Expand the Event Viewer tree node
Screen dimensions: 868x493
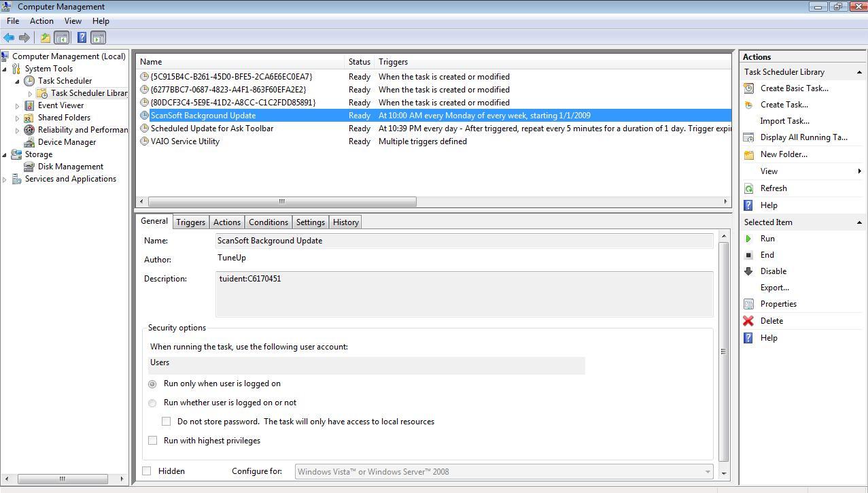18,105
